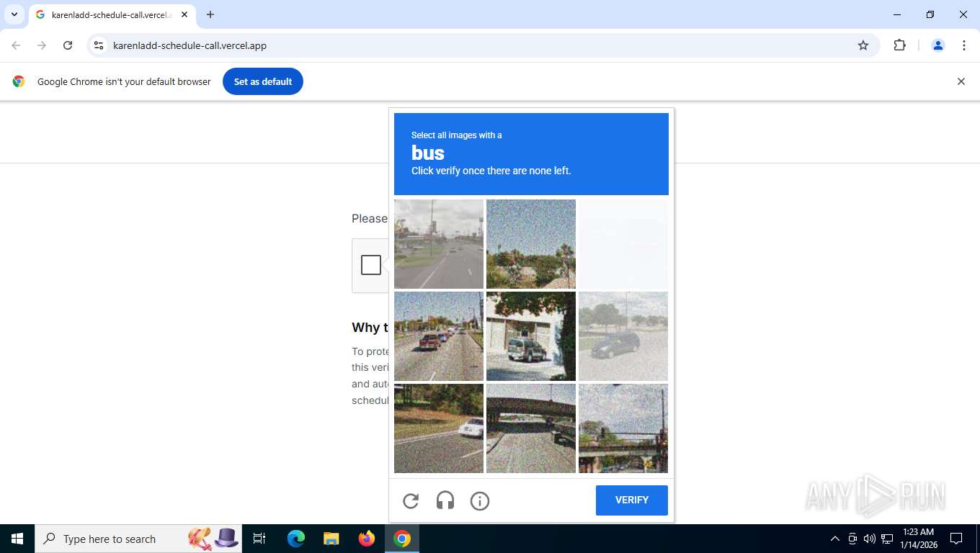Open the Windows Start menu
This screenshot has width=980, height=553.
coord(17,539)
